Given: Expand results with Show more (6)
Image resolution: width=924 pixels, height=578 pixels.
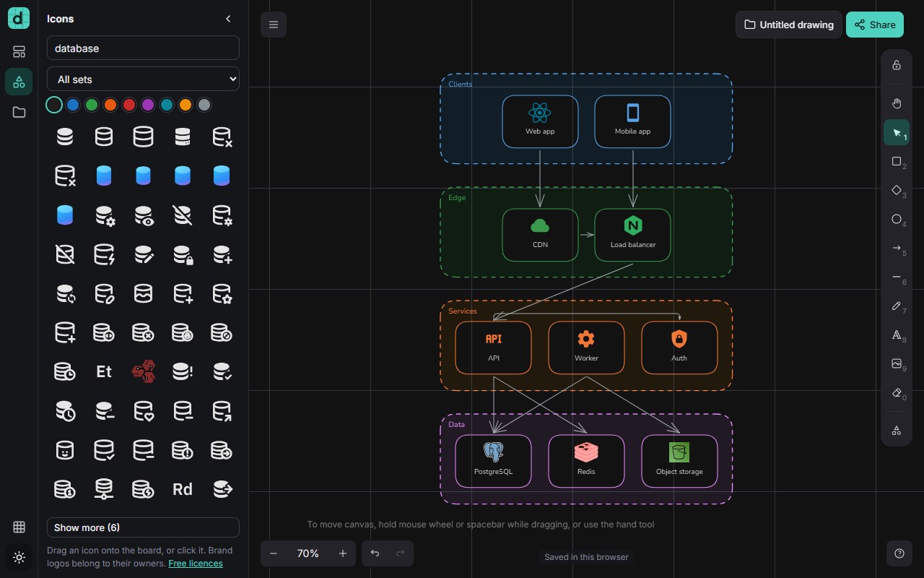Looking at the screenshot, I should [x=143, y=527].
